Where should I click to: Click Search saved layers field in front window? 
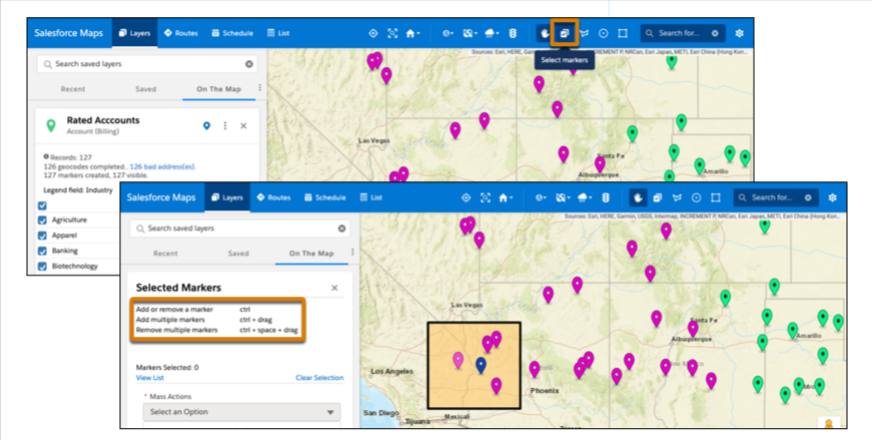pos(240,229)
